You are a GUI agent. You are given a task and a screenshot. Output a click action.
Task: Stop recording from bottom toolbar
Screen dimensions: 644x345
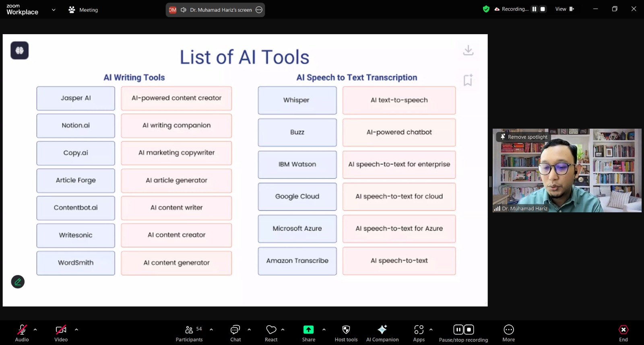click(x=469, y=330)
